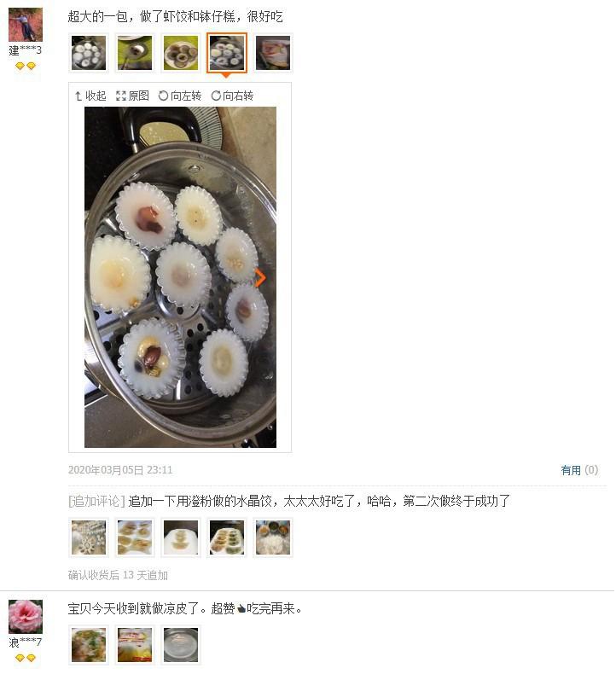Open first follow-up review thumbnail

89,537
